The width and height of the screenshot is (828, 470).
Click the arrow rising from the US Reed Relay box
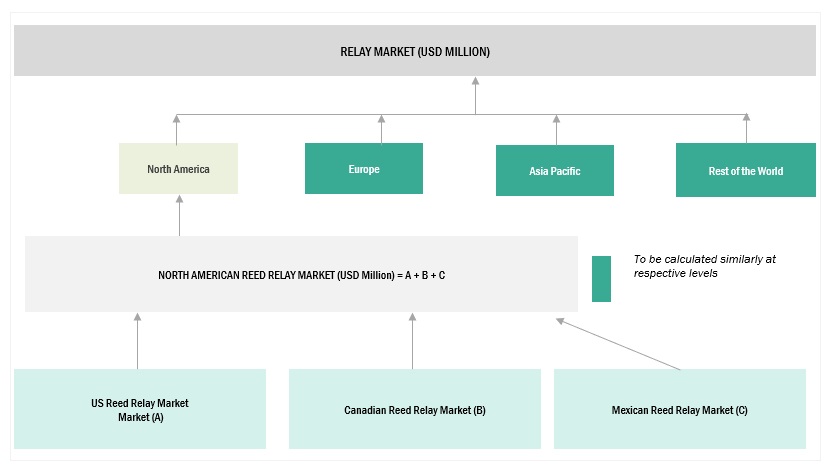138,319
